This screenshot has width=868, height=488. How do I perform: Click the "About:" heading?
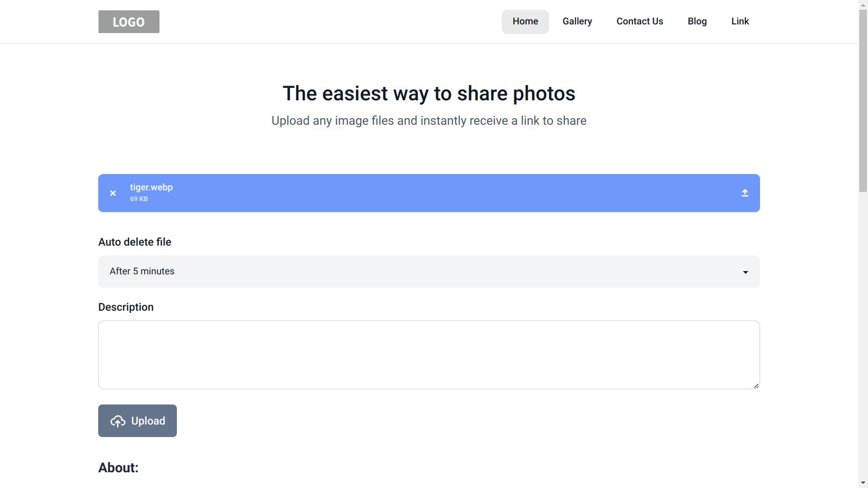118,468
